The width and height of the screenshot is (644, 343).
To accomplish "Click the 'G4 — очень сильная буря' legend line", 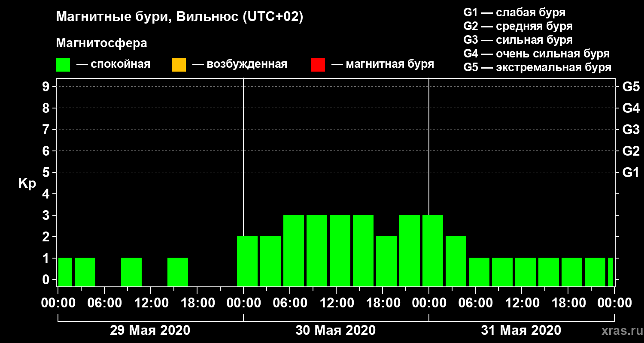I will 537,54.
